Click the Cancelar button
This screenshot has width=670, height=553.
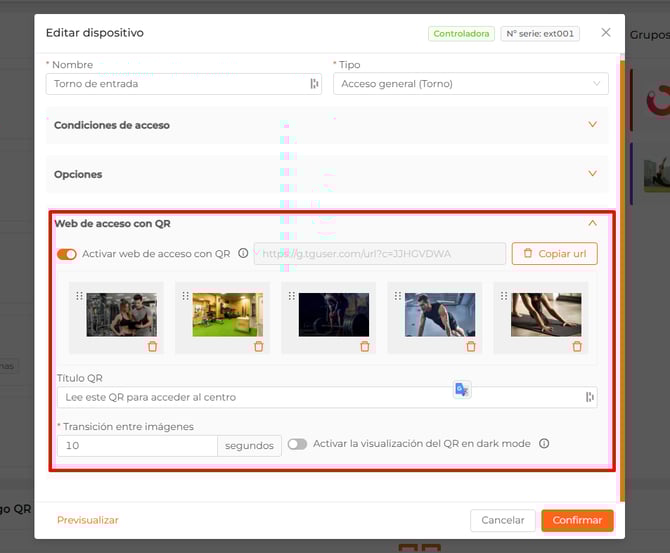(x=502, y=520)
